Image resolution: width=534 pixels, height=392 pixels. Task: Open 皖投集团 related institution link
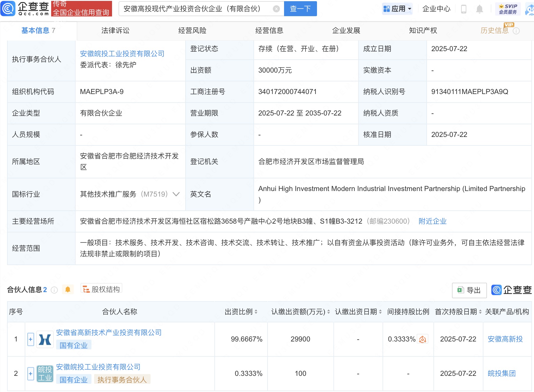pos(502,374)
